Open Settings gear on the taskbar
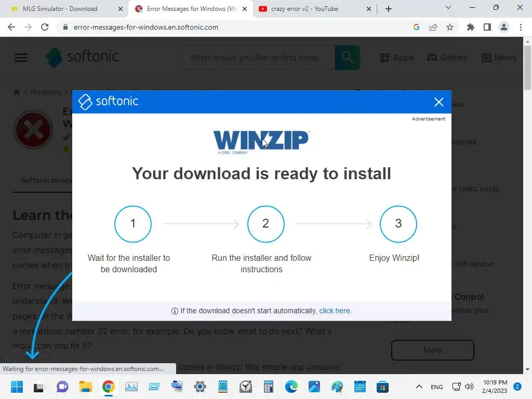The width and height of the screenshot is (532, 399). (x=200, y=387)
